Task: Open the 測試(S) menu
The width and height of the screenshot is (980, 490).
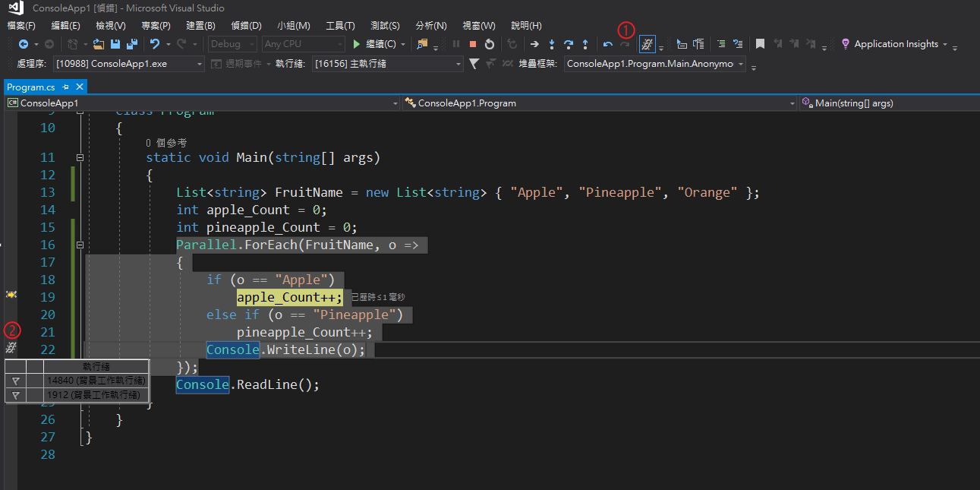Action: click(x=386, y=26)
